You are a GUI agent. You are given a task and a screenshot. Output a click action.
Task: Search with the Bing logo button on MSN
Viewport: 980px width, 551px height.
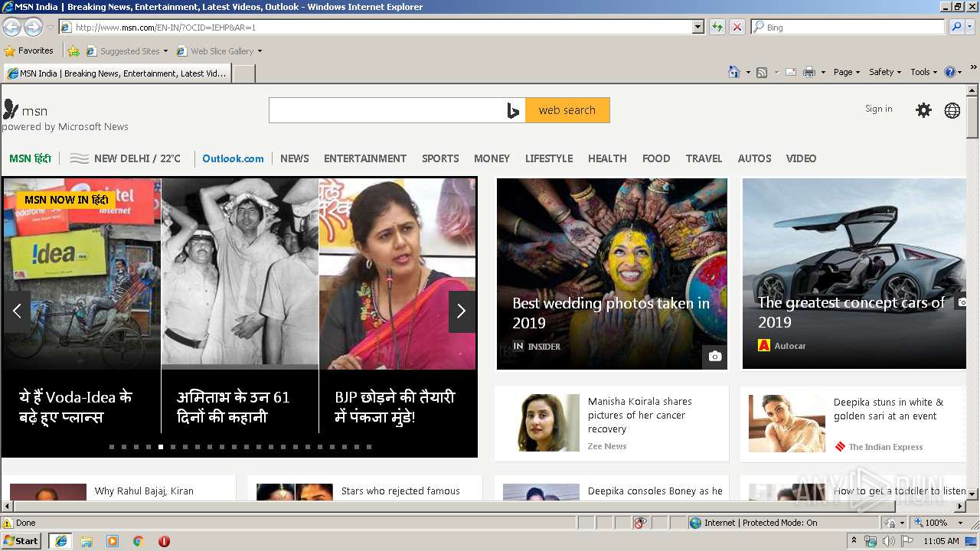pos(513,110)
